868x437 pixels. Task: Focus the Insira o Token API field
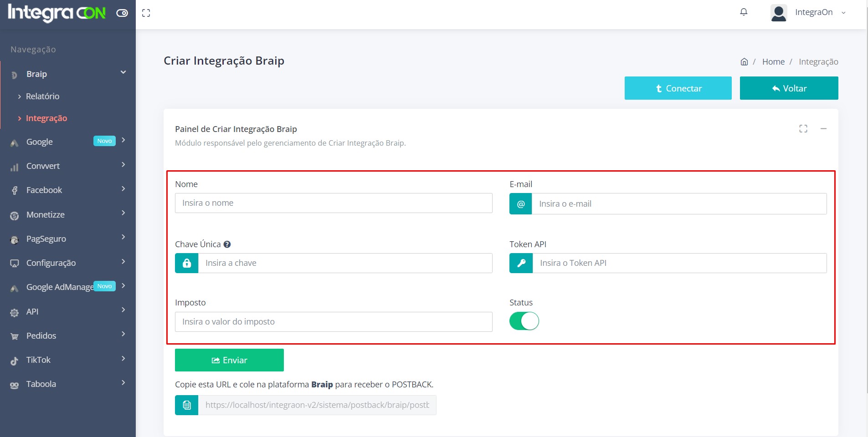679,263
